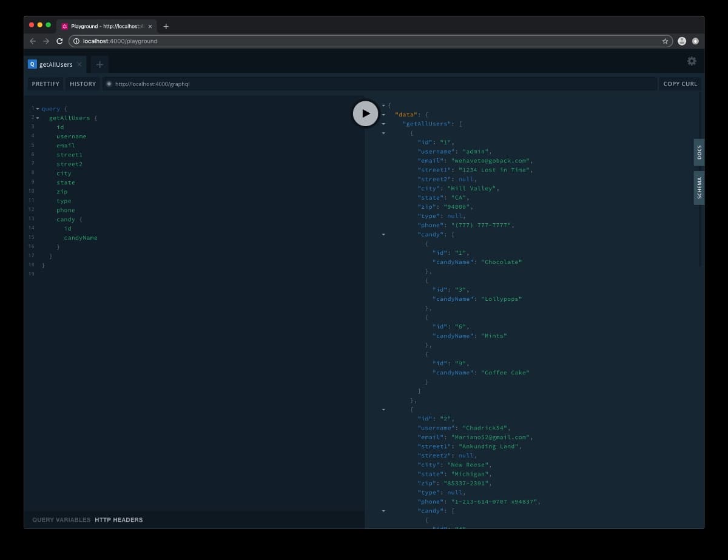Collapse the candy array for user 1
The image size is (728, 560).
tap(383, 234)
